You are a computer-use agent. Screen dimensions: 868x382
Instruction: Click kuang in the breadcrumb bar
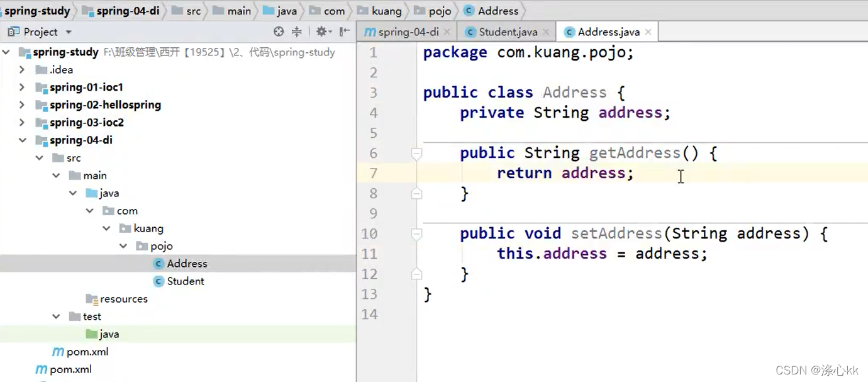pos(379,11)
